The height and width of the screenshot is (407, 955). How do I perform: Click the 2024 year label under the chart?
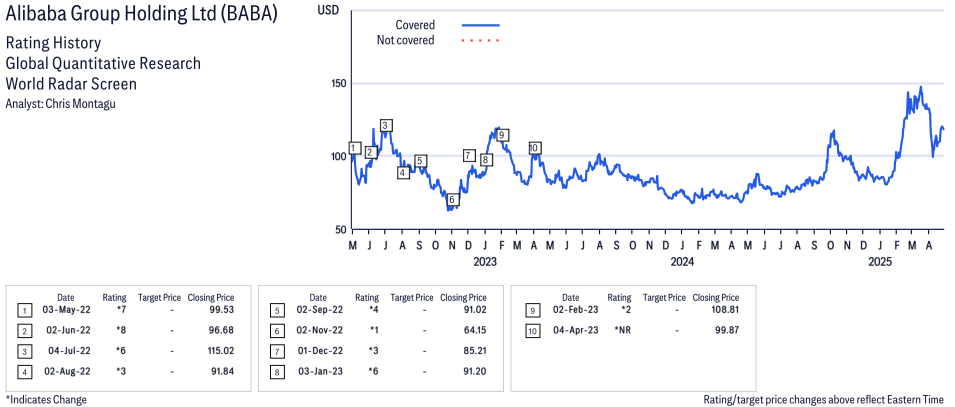(x=682, y=262)
